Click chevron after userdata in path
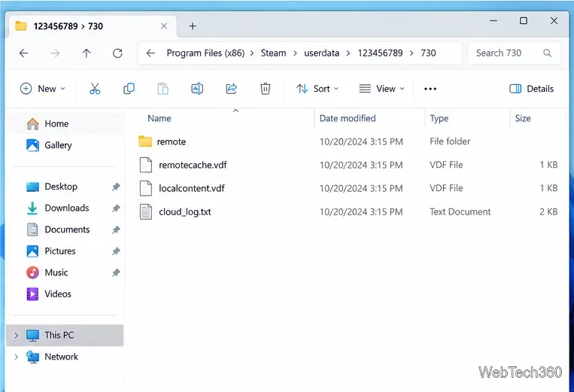 [348, 53]
